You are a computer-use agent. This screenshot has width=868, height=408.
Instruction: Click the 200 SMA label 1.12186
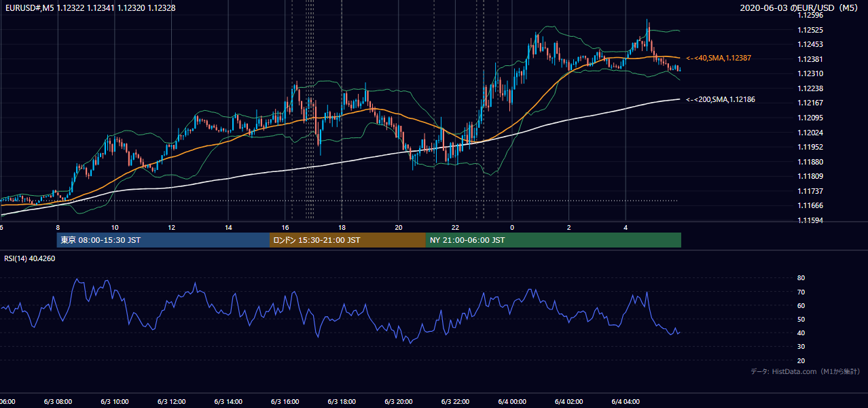pyautogui.click(x=721, y=99)
